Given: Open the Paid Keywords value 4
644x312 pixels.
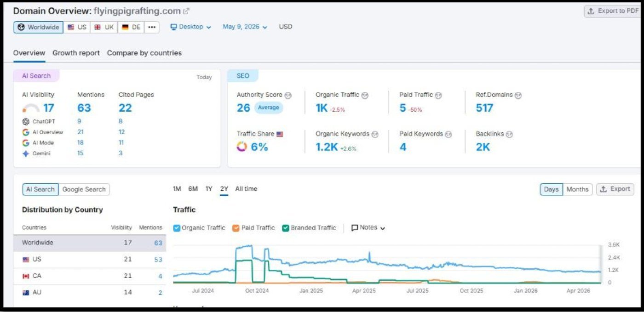Looking at the screenshot, I should [403, 147].
